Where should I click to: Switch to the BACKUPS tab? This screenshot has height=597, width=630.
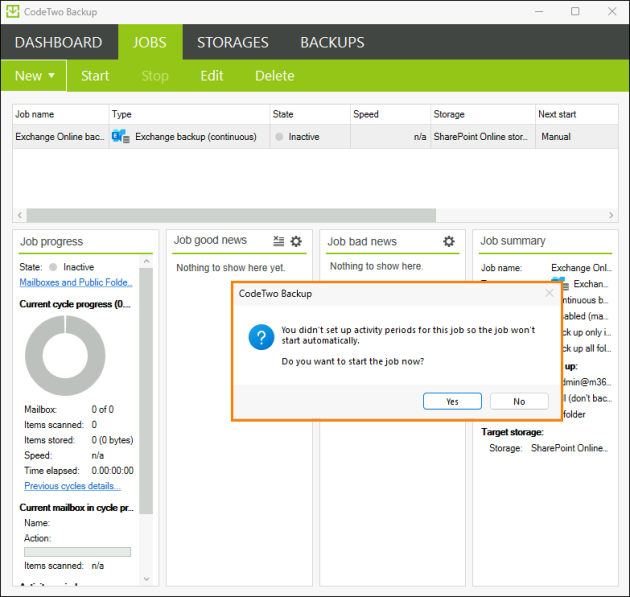(x=332, y=42)
